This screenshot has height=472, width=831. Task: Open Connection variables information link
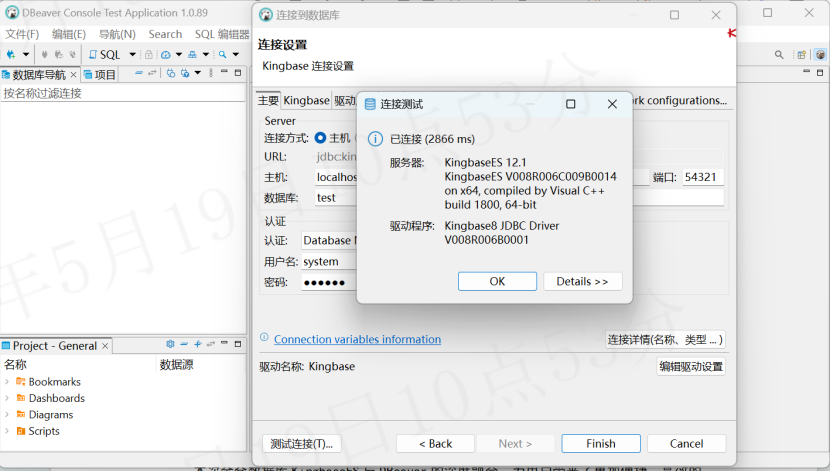[x=357, y=340]
